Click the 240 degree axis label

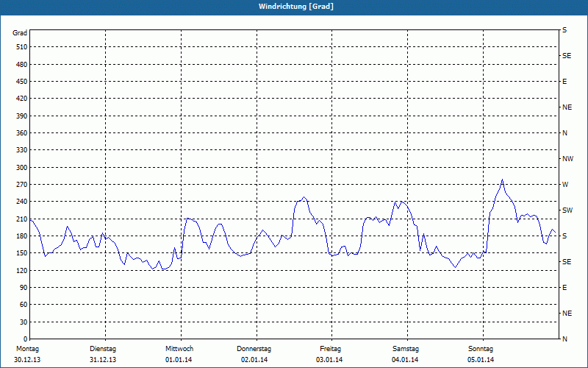(x=22, y=202)
